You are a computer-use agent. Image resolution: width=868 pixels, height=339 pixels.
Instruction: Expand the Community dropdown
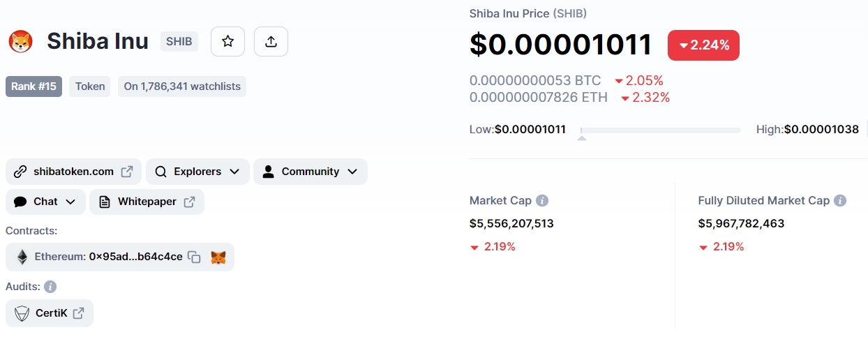(310, 172)
